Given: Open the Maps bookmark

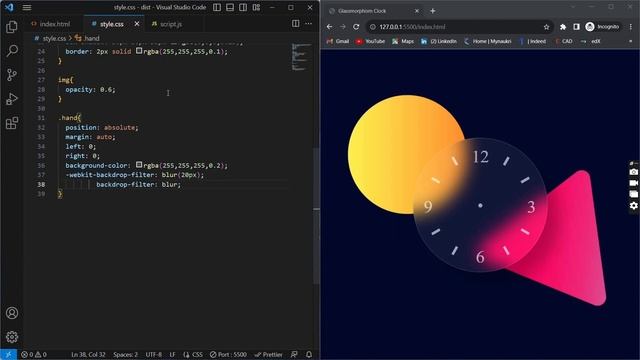Looking at the screenshot, I should pos(403,41).
